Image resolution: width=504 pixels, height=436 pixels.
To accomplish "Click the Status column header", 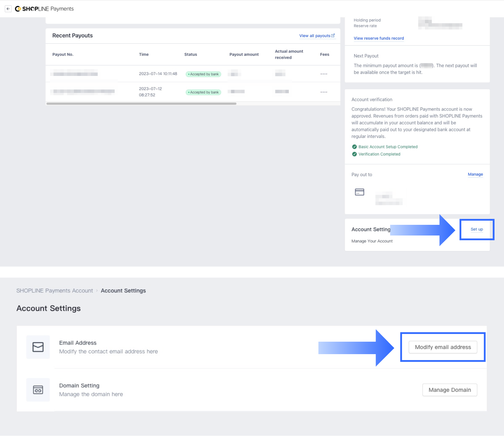I will pos(191,54).
